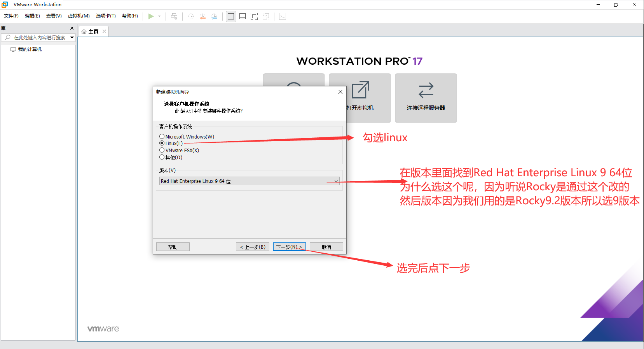644x349 pixels.
Task: Open the 编辑(E) menu
Action: tap(32, 16)
